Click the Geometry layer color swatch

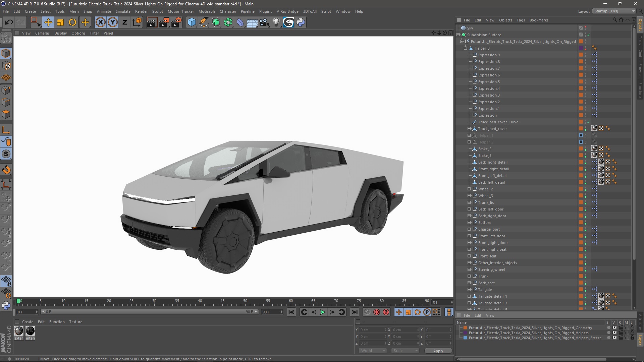[465, 328]
